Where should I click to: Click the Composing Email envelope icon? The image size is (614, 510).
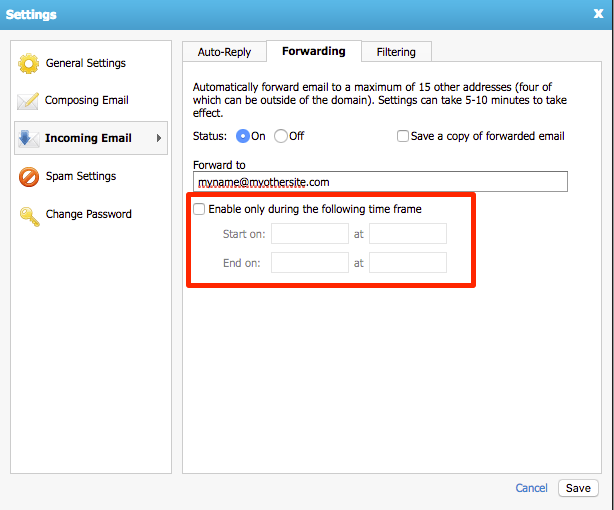28,101
